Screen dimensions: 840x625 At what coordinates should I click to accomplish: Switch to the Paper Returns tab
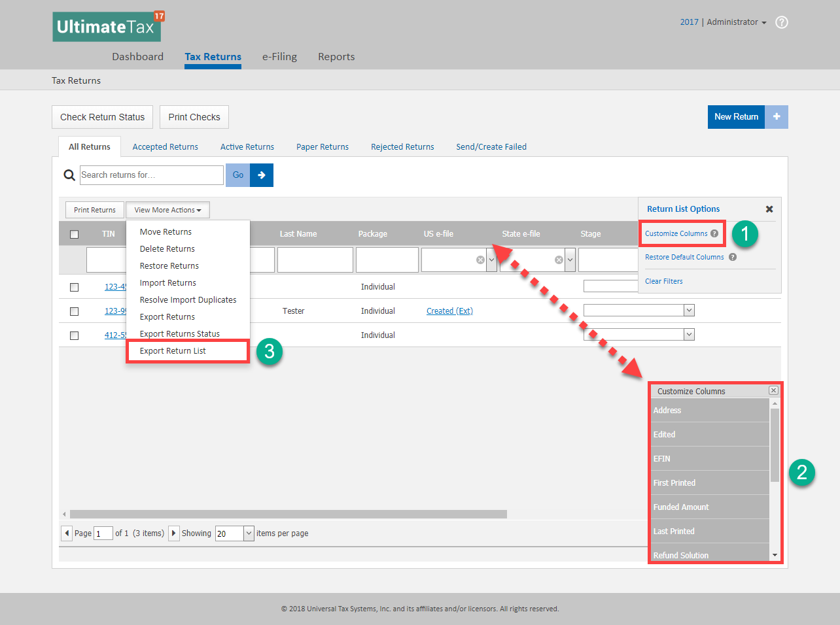323,147
